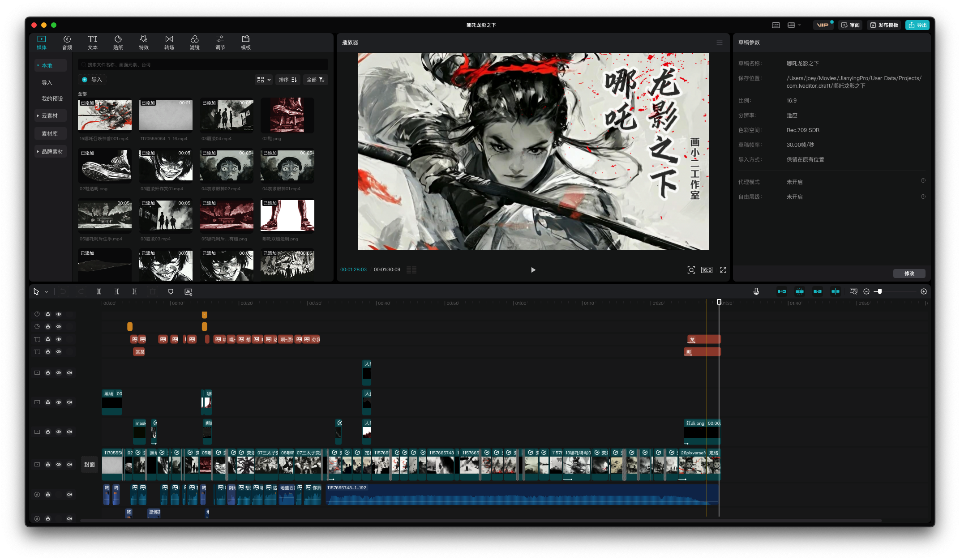Open the layout dropdown in title bar
This screenshot has width=960, height=560.
click(x=794, y=25)
